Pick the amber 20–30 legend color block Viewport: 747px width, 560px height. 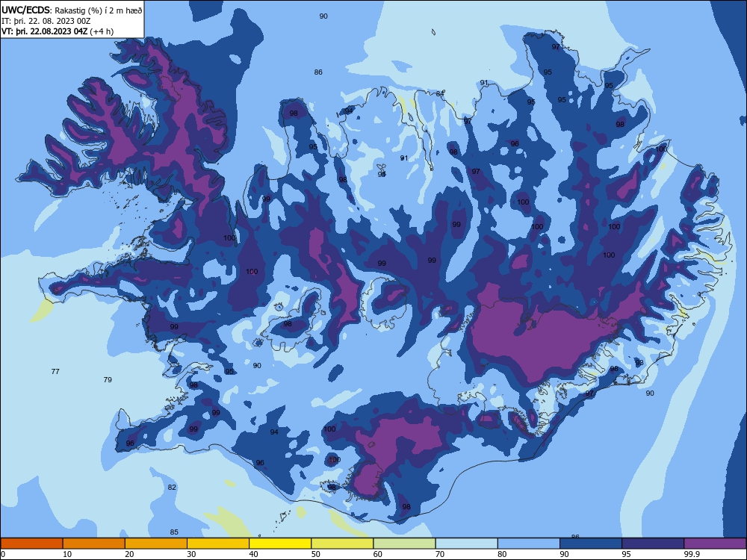coord(156,544)
